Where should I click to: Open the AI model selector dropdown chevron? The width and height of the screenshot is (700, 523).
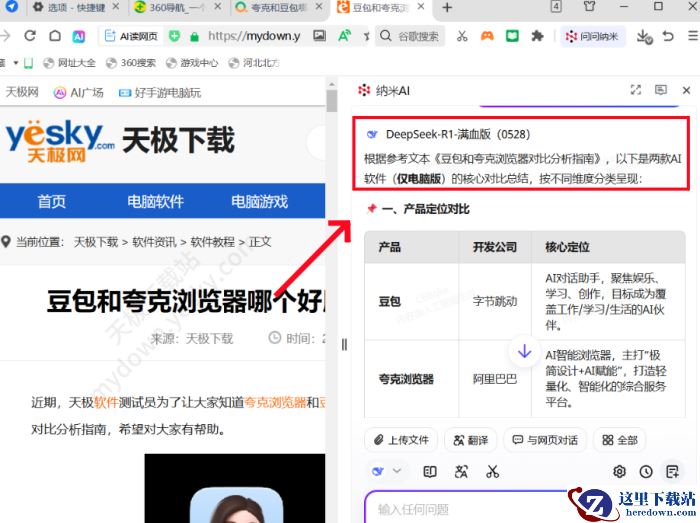click(x=397, y=471)
